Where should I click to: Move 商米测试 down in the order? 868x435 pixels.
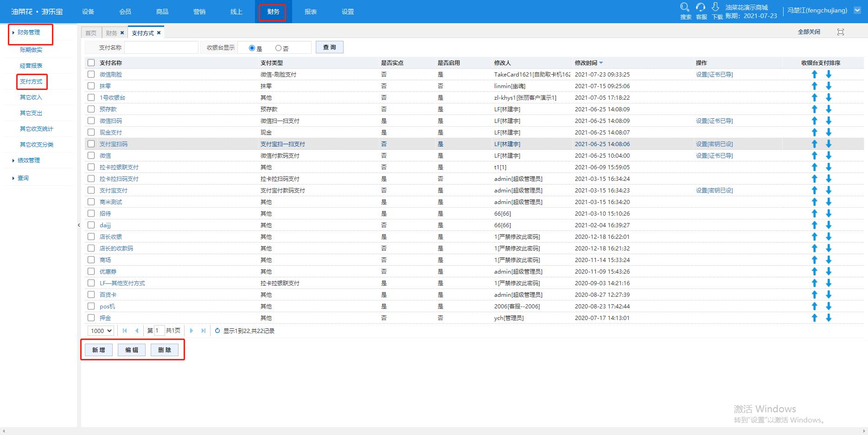point(829,202)
